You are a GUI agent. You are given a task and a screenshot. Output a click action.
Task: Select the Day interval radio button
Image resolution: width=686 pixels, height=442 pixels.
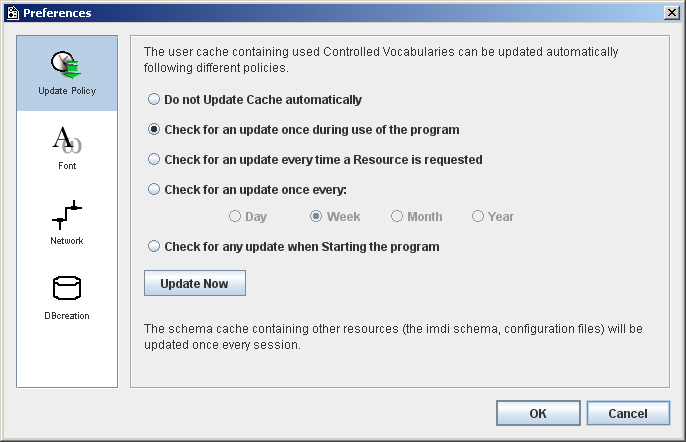235,216
